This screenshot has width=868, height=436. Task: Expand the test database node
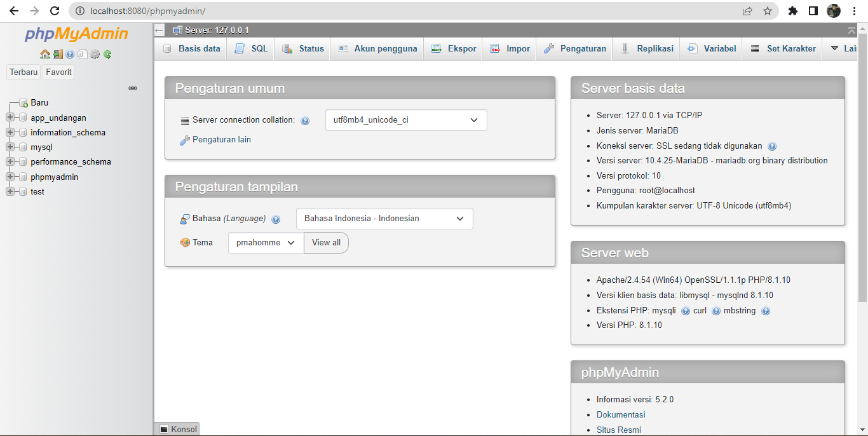10,191
